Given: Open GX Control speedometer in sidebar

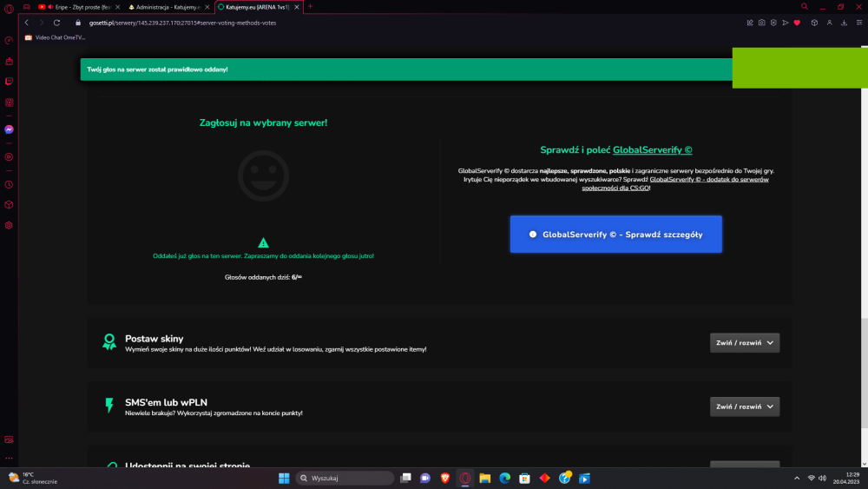Looking at the screenshot, I should pyautogui.click(x=9, y=41).
